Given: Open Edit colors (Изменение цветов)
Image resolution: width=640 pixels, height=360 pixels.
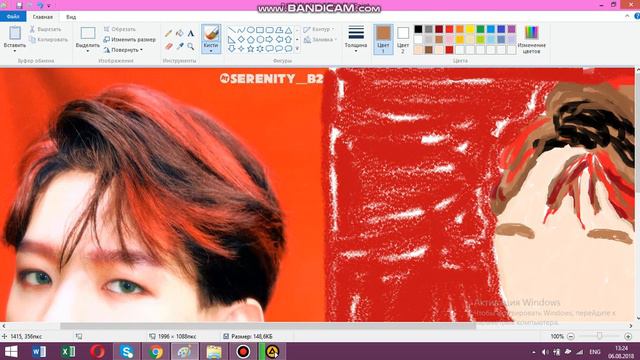Looking at the screenshot, I should (x=531, y=40).
